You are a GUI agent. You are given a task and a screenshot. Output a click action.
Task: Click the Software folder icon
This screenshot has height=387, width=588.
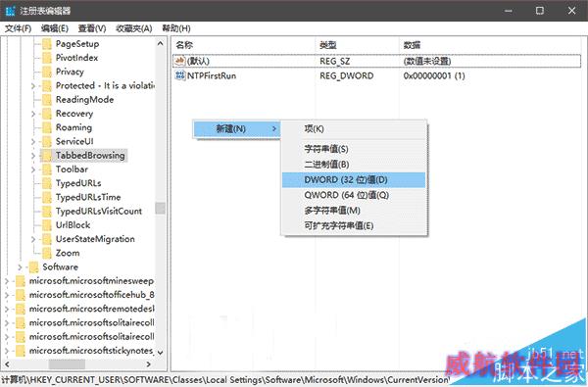point(33,267)
